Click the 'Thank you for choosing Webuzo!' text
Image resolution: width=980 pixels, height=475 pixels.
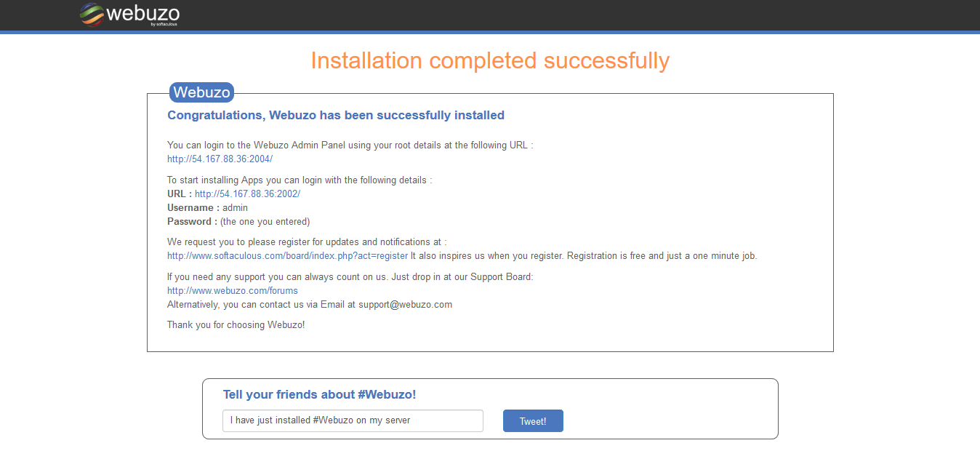(236, 324)
